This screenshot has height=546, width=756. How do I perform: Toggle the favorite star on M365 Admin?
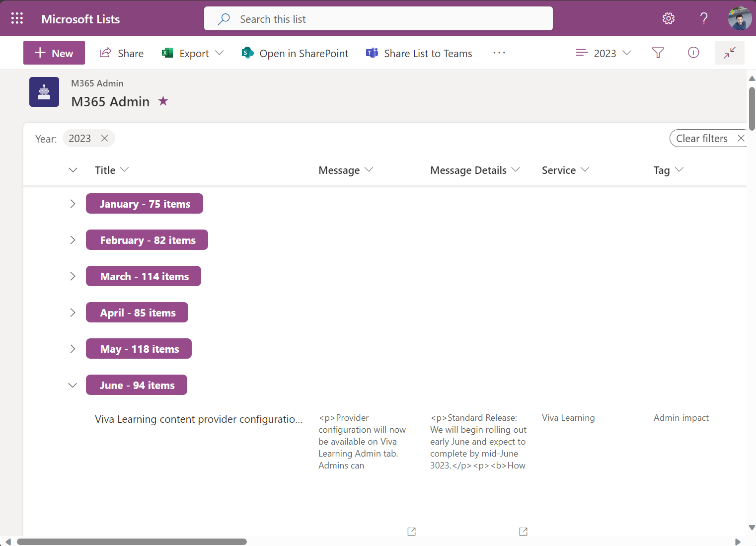coord(163,101)
